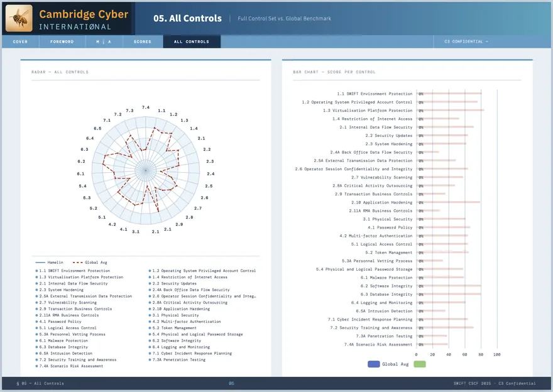Click bar chart label 1.3 Virtualisation Platform Protection
This screenshot has height=392, width=553.
368,111
